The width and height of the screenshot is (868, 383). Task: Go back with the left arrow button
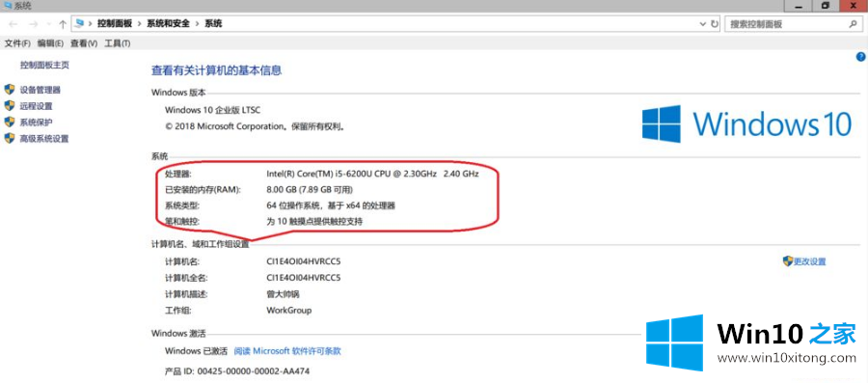(x=14, y=24)
